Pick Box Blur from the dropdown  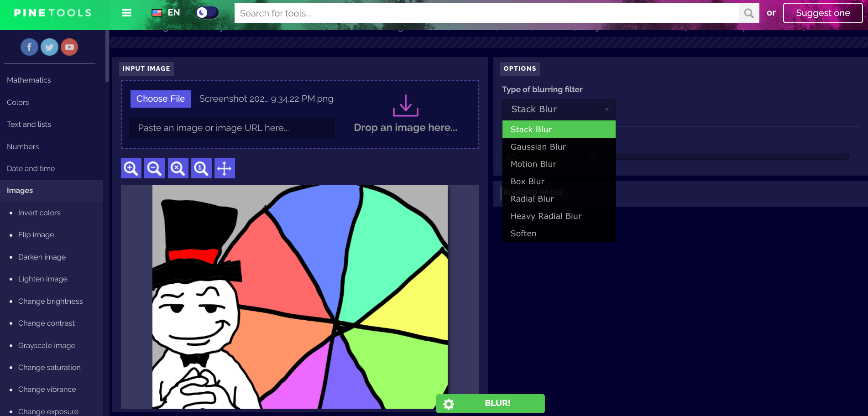[x=559, y=181]
